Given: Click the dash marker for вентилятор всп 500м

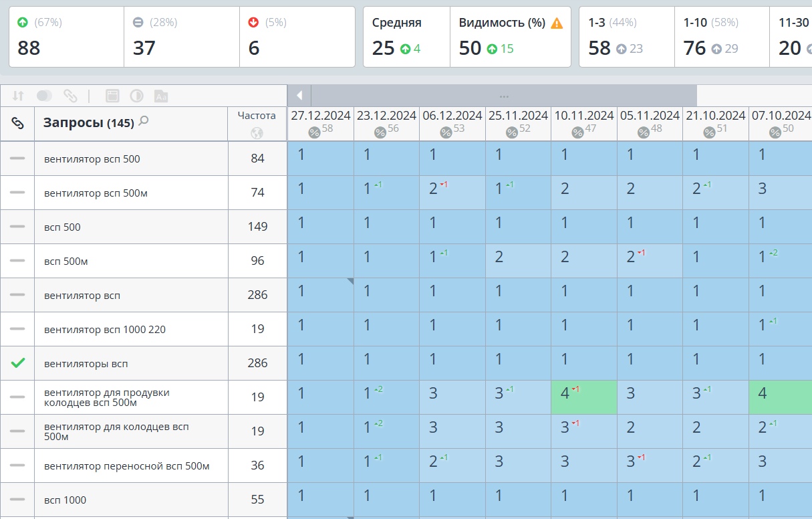Looking at the screenshot, I should [x=17, y=193].
